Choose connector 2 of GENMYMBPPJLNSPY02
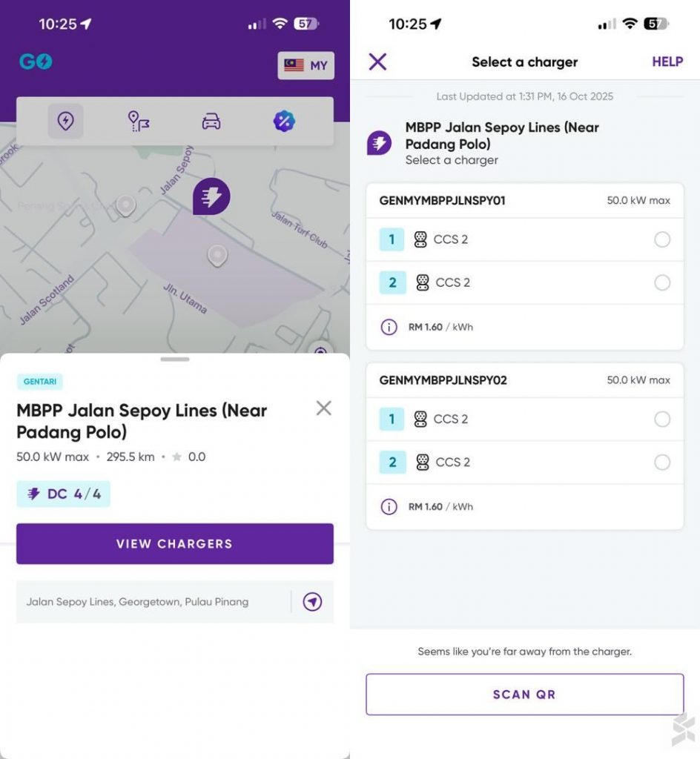This screenshot has width=700, height=759. coord(662,463)
